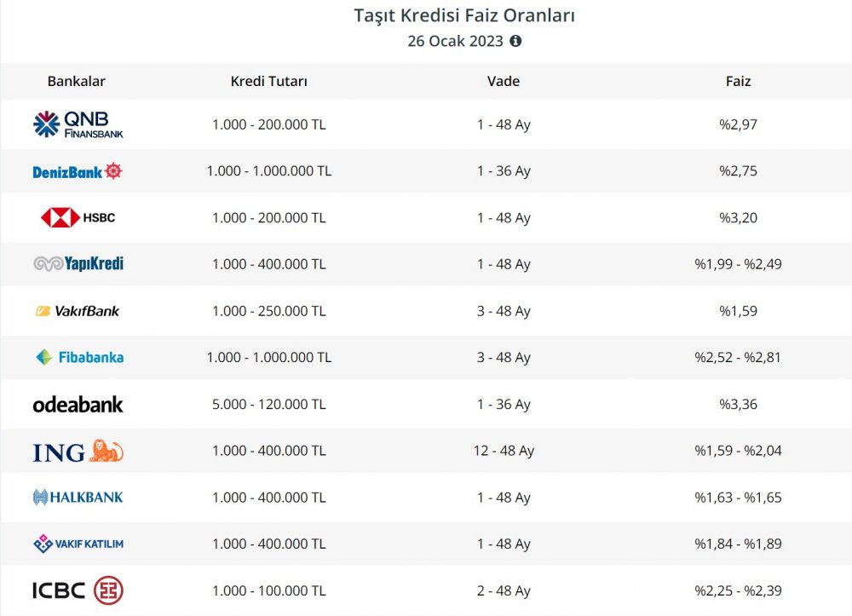Screen dimensions: 852x616
Task: Select the Vakıf Katılım logo
Action: click(x=78, y=544)
